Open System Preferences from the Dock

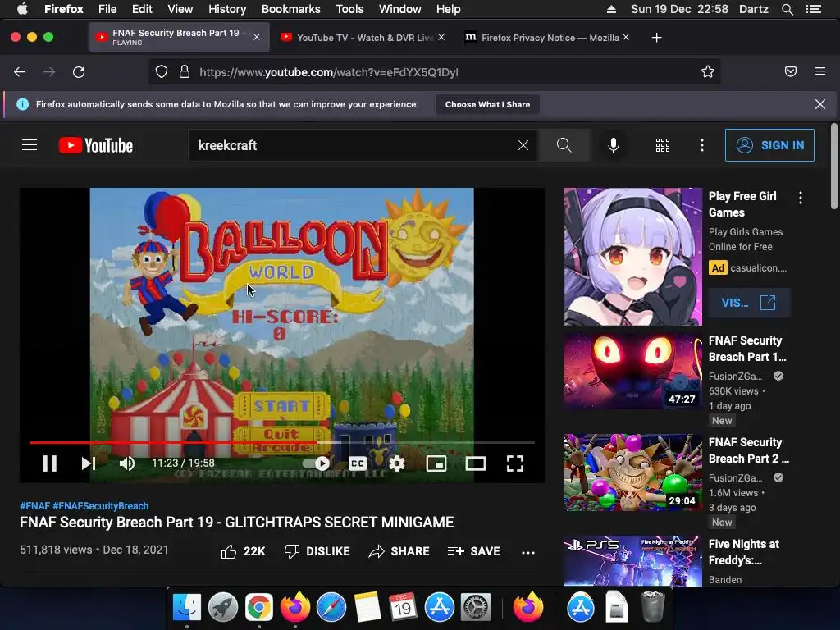tap(476, 608)
